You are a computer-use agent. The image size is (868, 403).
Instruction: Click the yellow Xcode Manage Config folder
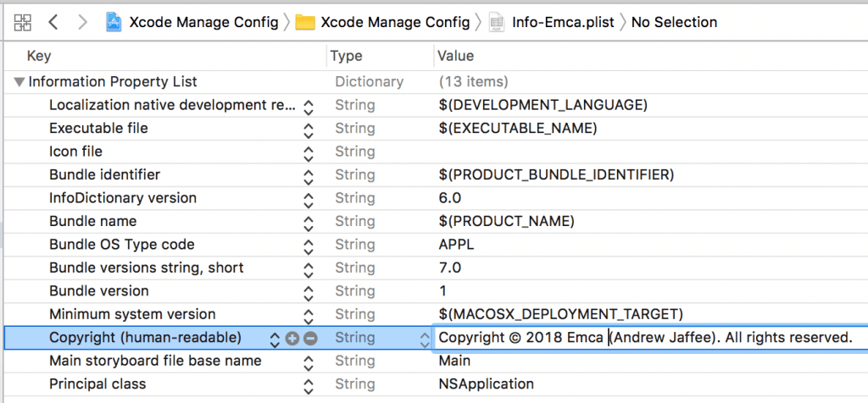pyautogui.click(x=306, y=22)
